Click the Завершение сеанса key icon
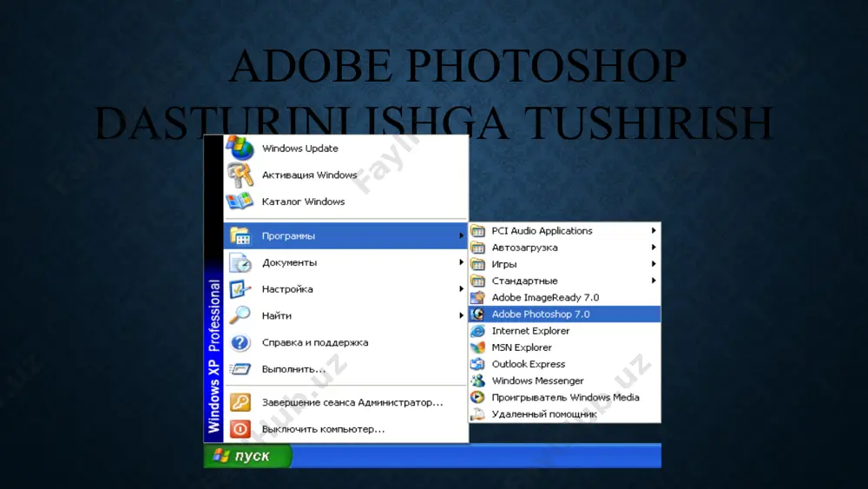This screenshot has width=868, height=489. pyautogui.click(x=240, y=402)
